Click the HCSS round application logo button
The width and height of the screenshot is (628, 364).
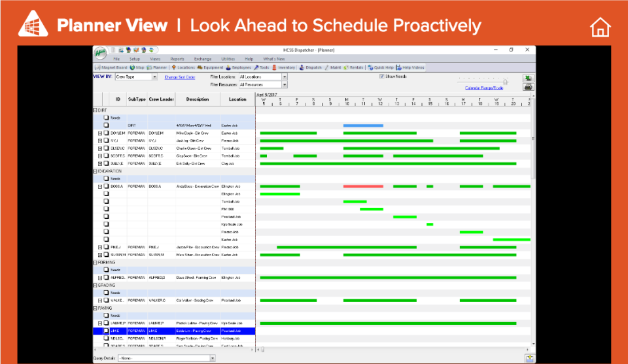point(100,52)
